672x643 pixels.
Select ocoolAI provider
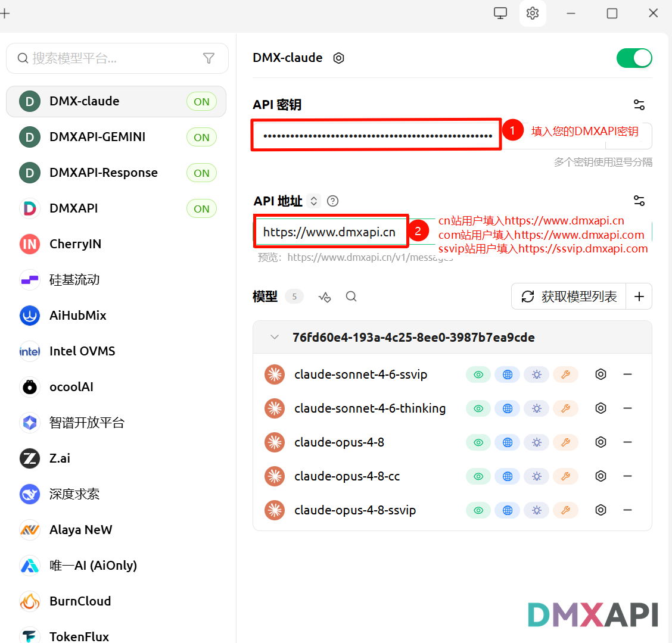coord(116,387)
